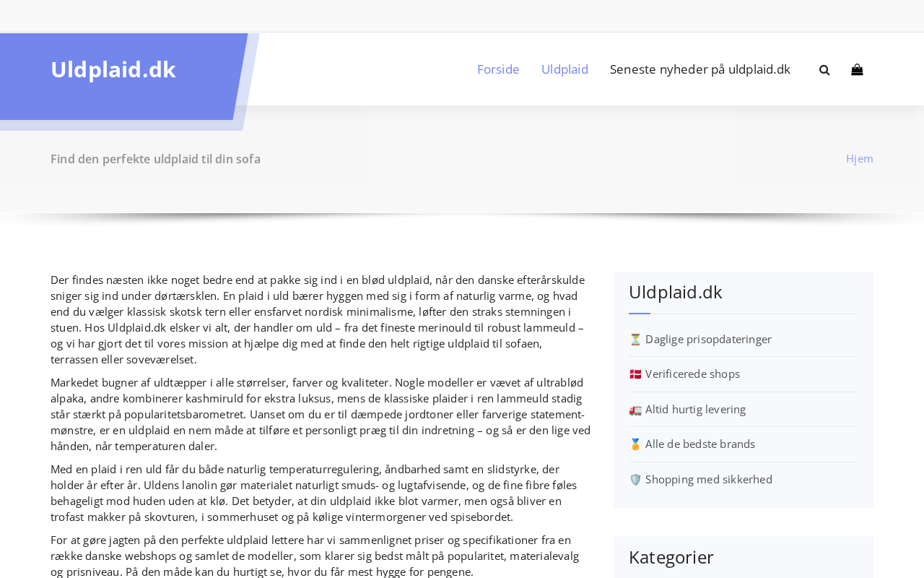Click the Uldplaid.dk site logo
Viewport: 924px width, 578px height.
113,69
